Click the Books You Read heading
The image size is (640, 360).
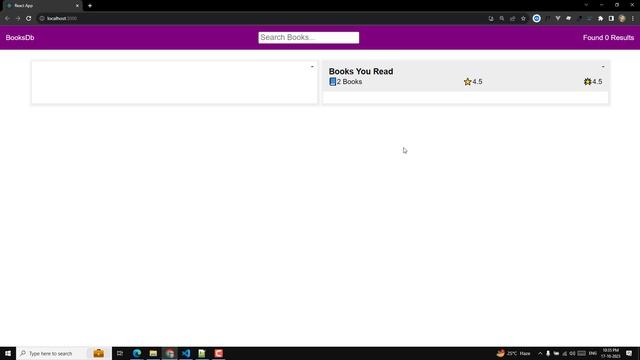361,71
